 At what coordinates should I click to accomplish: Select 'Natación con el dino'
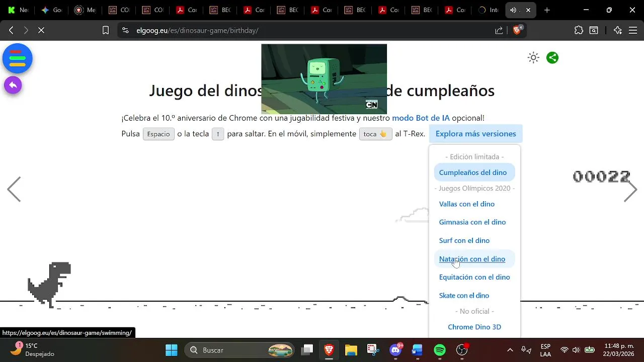click(474, 259)
